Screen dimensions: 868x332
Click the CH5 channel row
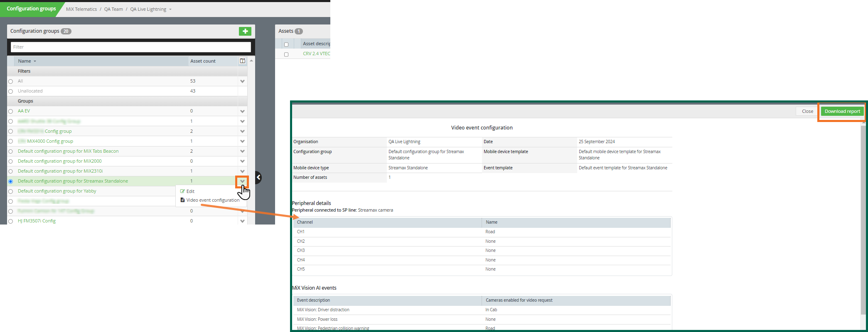pos(482,269)
